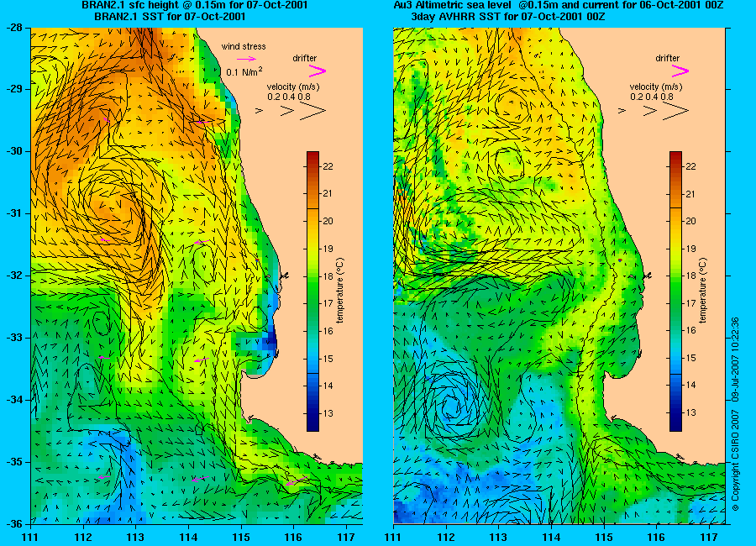756x546 pixels.
Task: Click the 'drifter' label in left panel
Action: pos(305,58)
